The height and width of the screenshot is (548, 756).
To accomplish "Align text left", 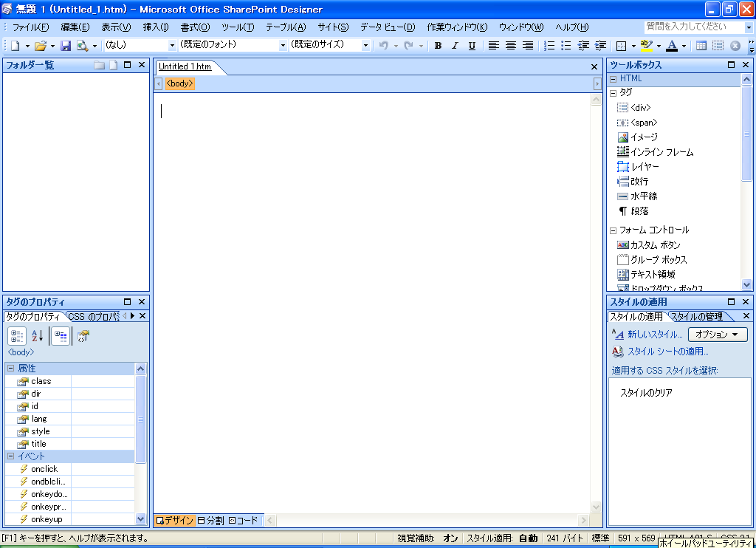I will pos(493,45).
